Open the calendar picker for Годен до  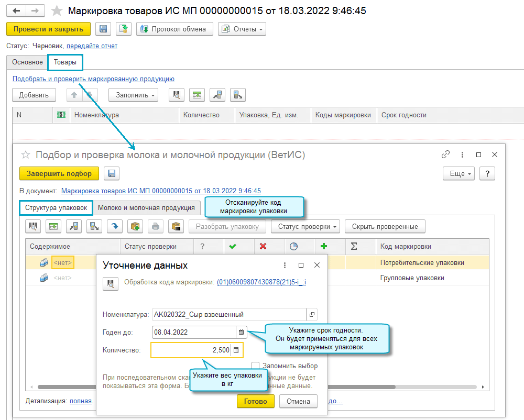tap(241, 332)
